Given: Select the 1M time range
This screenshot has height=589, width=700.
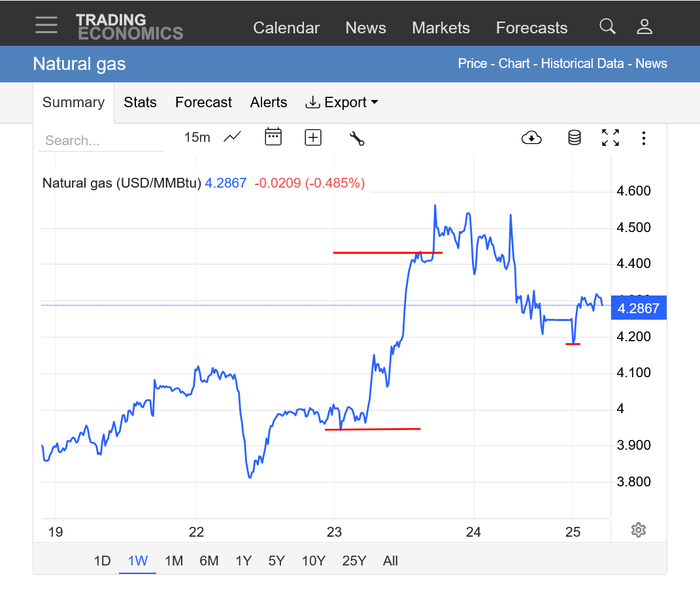Looking at the screenshot, I should [x=174, y=561].
